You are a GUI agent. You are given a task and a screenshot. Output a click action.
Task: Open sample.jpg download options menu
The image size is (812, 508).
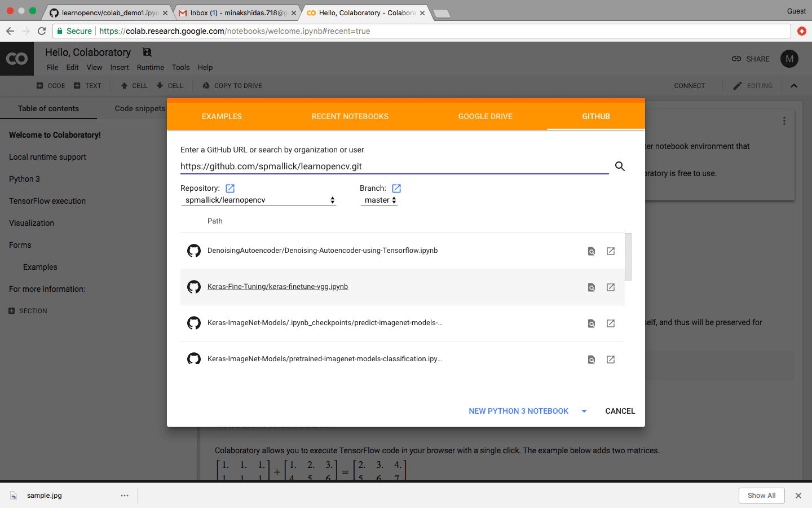[x=125, y=496]
